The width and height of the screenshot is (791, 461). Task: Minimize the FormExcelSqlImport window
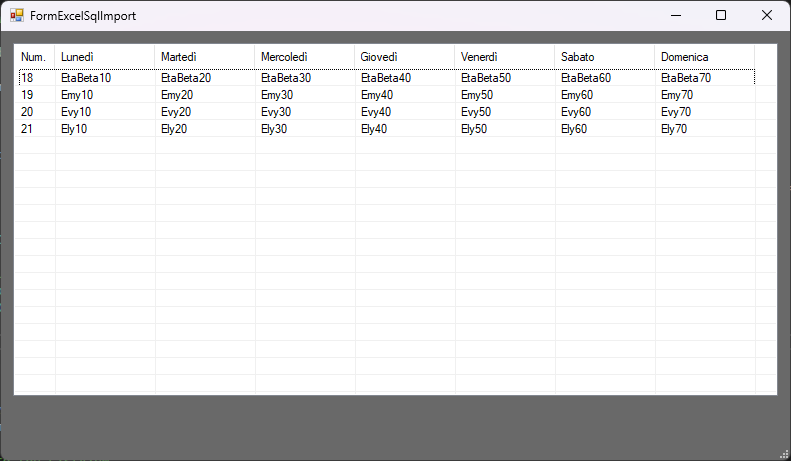[675, 16]
